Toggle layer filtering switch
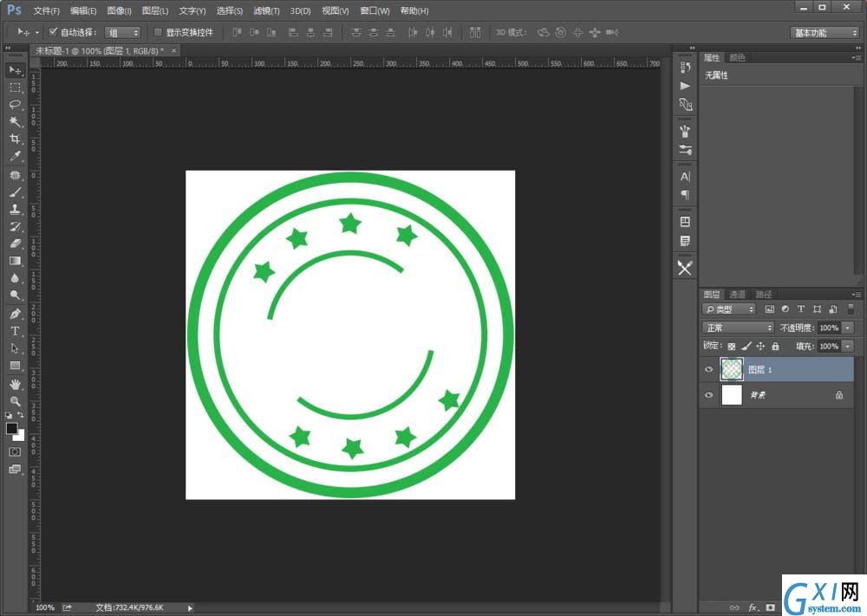Viewport: 867px width, 616px height. pyautogui.click(x=851, y=308)
